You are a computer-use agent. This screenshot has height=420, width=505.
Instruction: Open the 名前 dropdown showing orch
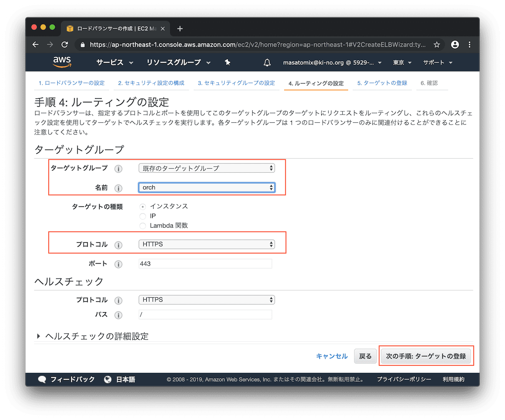point(206,187)
